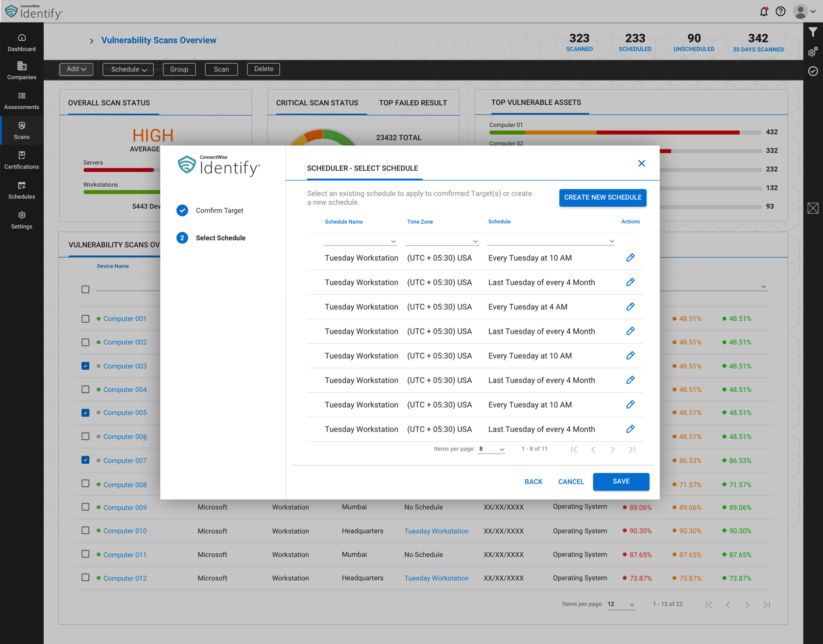Image resolution: width=823 pixels, height=644 pixels.
Task: Open Scans in sidebar
Action: pos(22,131)
